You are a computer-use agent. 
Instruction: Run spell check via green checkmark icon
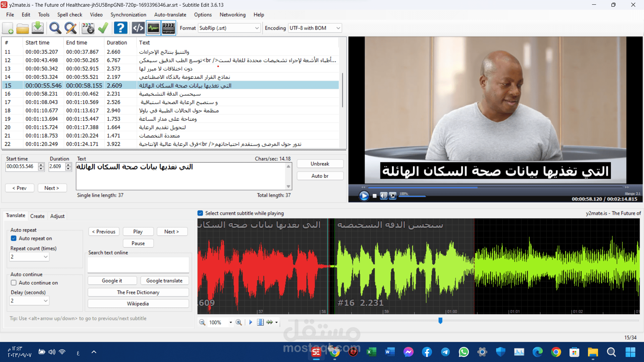[103, 28]
